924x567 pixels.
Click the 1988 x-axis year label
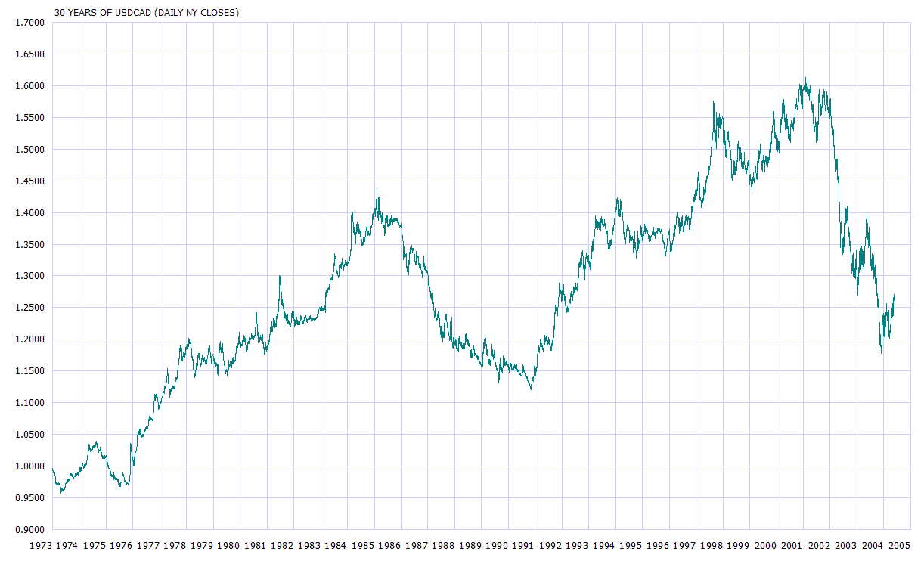(x=444, y=546)
